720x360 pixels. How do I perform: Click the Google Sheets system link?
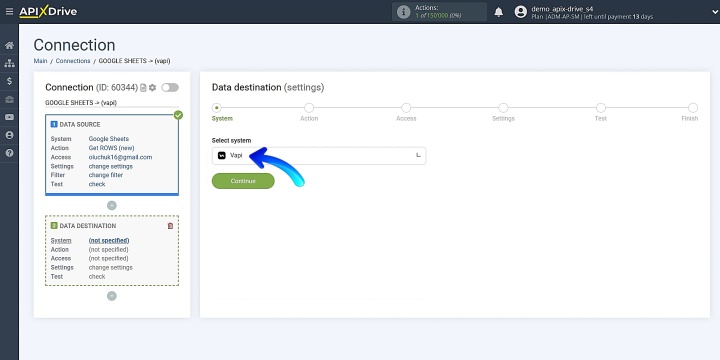pos(108,139)
